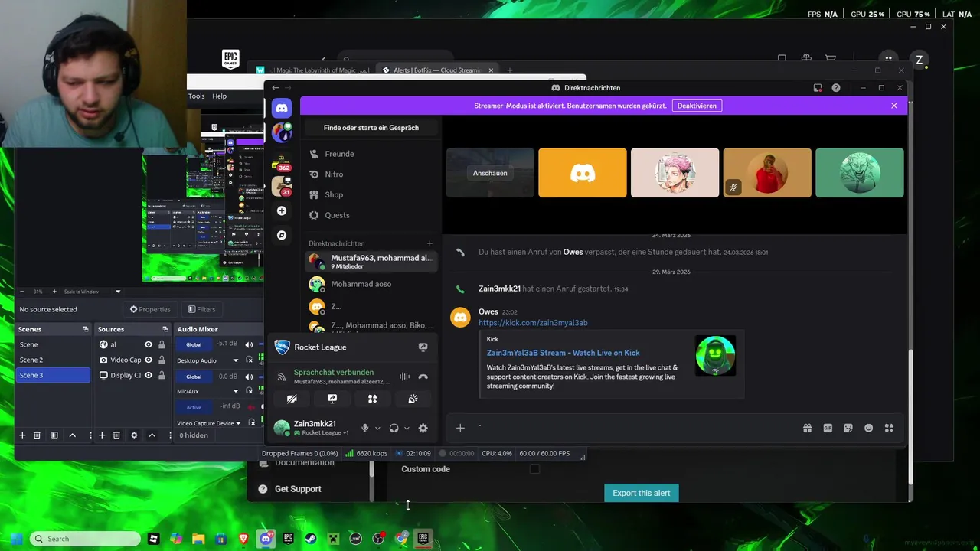
Task: Move source up chevron in Sources panel
Action: [x=152, y=435]
